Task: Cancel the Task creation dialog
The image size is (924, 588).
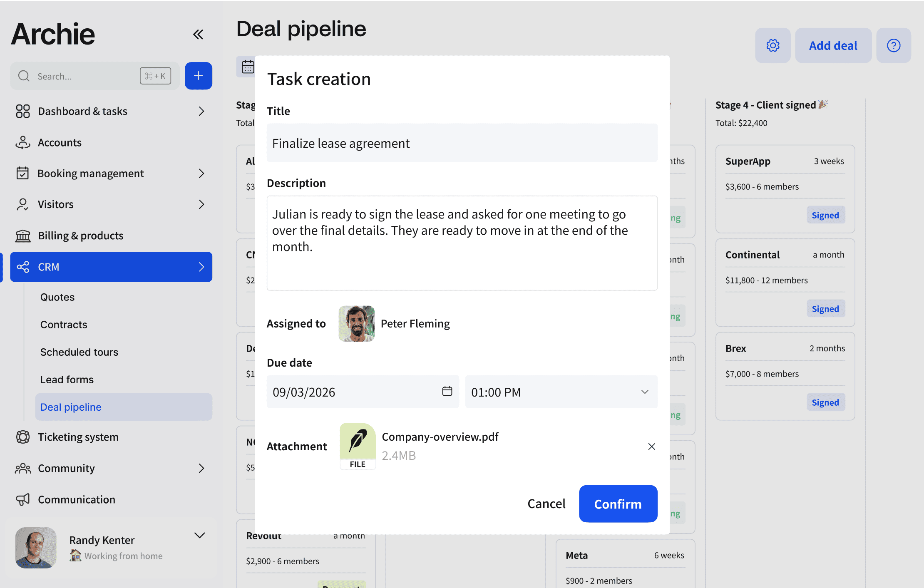Action: click(x=546, y=504)
